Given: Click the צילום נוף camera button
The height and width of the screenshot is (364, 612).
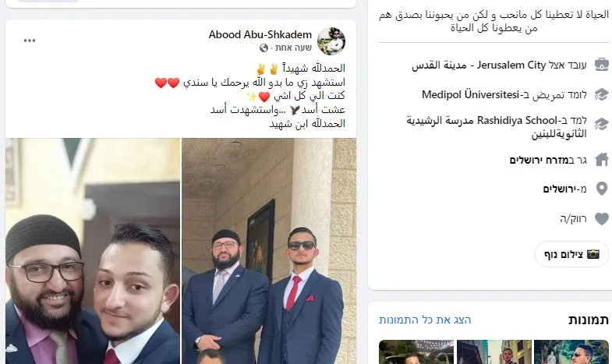Looking at the screenshot, I should (571, 254).
